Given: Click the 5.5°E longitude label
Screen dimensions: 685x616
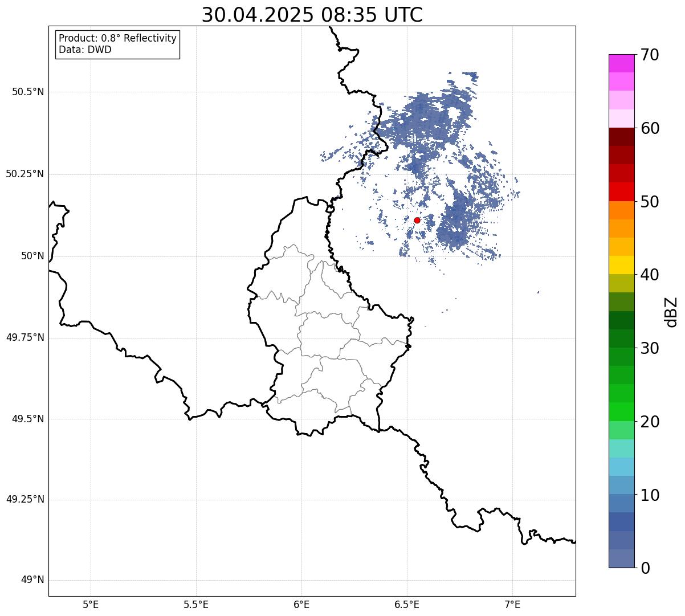Looking at the screenshot, I should 196,604.
